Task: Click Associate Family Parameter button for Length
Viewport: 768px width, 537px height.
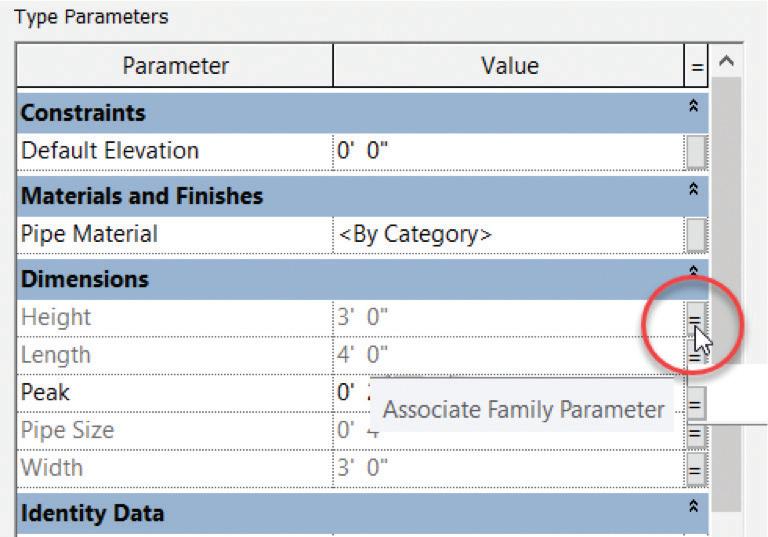Action: [696, 356]
